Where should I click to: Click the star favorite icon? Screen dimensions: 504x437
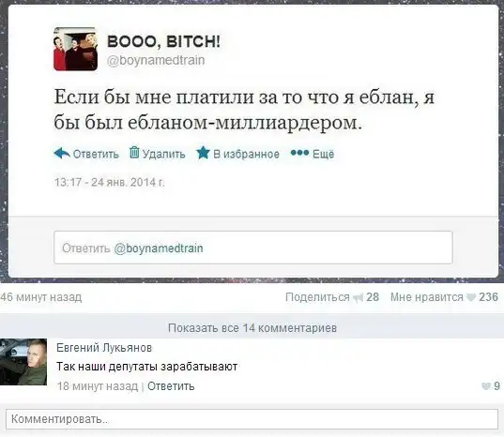coord(203,153)
